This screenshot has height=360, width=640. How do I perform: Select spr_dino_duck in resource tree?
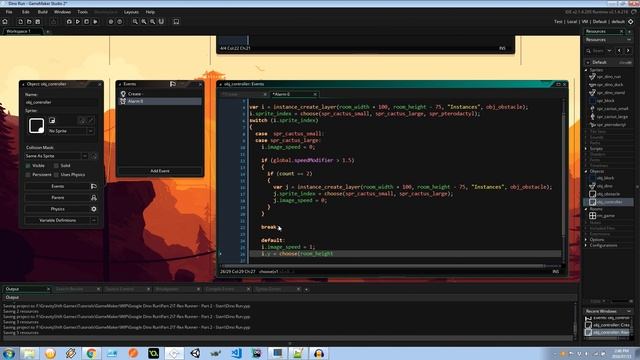tap(609, 85)
